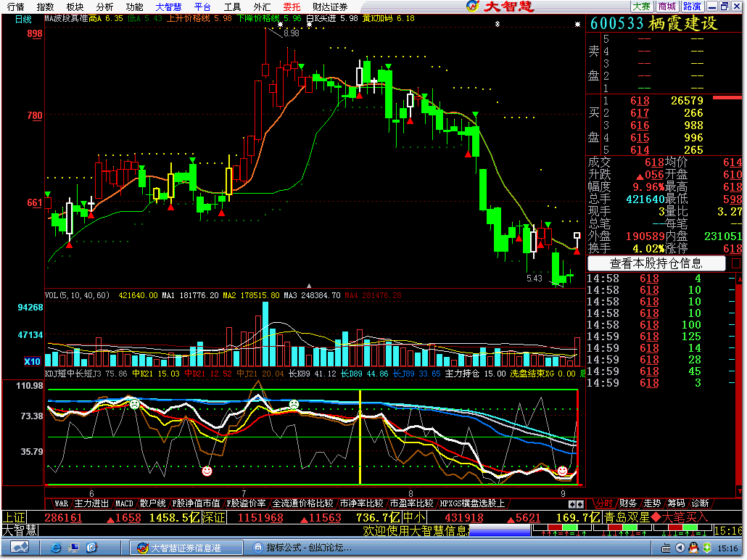Click buy level 1 price 618
Image resolution: width=747 pixels, height=560 pixels.
click(x=640, y=101)
